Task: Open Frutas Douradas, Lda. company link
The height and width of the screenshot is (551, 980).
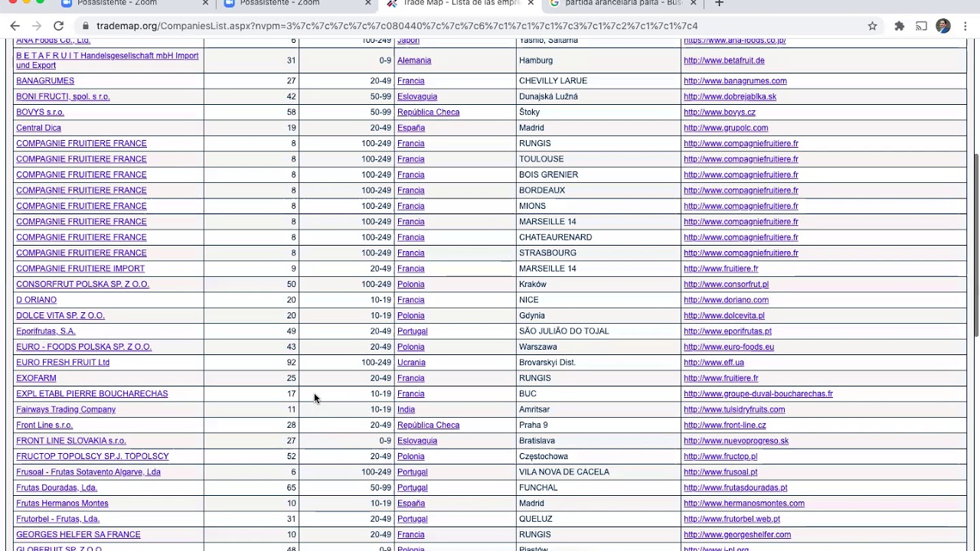Action: pyautogui.click(x=57, y=487)
